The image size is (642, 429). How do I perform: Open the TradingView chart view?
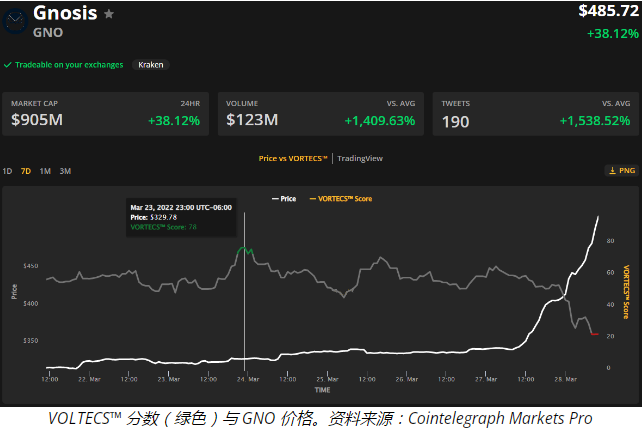tap(360, 158)
